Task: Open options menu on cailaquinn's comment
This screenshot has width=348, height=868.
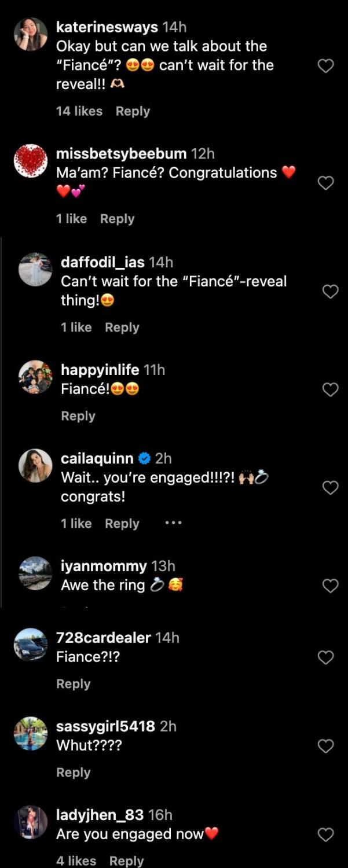Action: click(173, 522)
